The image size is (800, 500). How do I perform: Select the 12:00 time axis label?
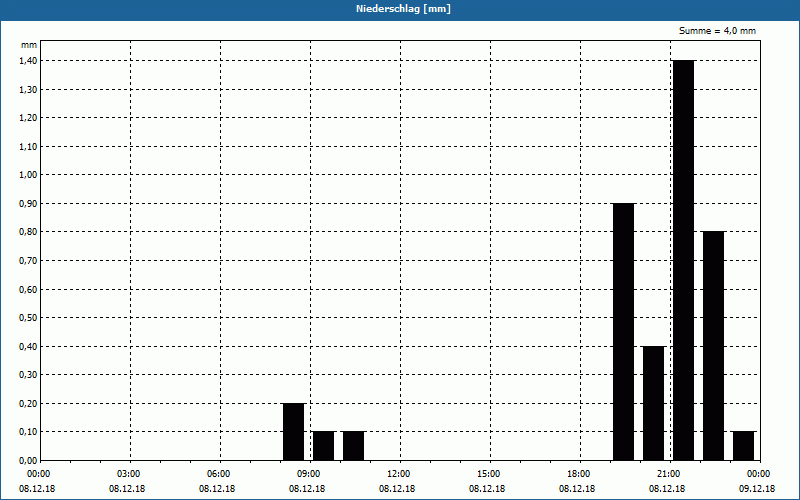[398, 473]
